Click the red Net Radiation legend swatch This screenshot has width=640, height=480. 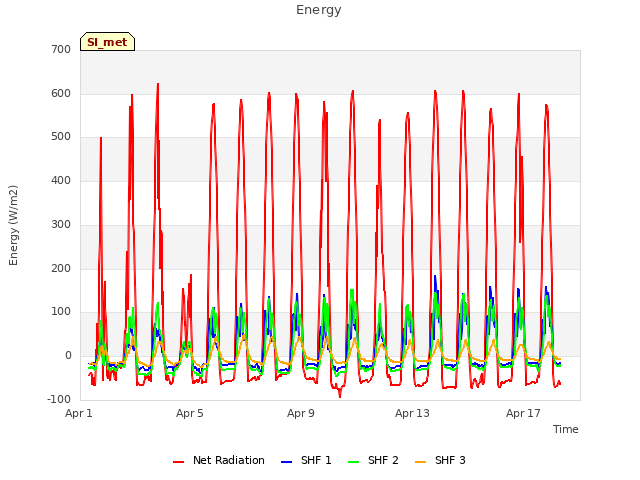click(x=178, y=462)
